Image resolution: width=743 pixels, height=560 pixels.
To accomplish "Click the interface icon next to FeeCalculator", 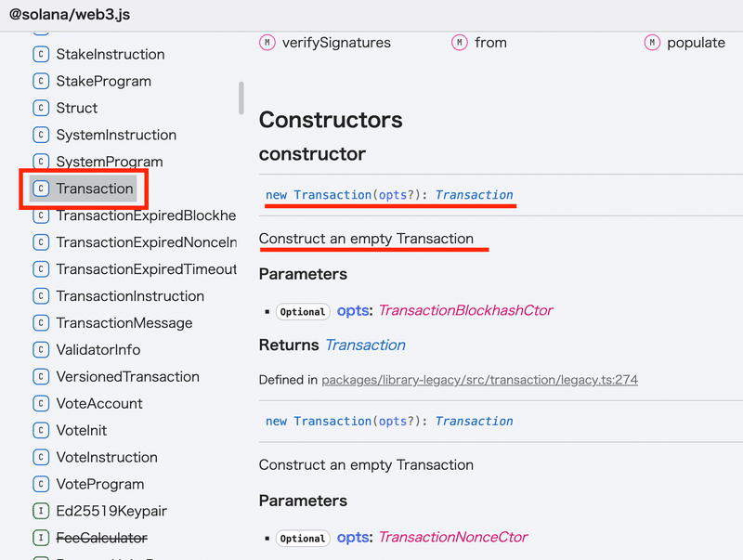I will click(x=41, y=538).
